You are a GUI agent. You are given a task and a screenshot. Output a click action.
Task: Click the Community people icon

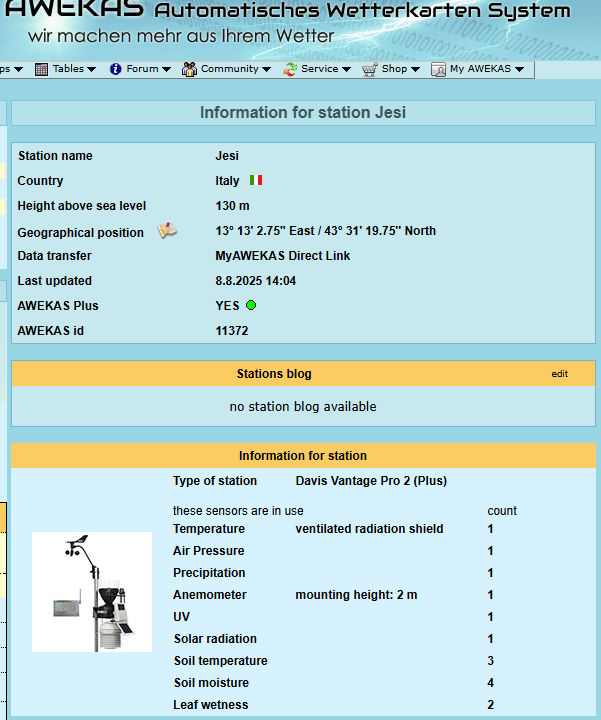189,69
